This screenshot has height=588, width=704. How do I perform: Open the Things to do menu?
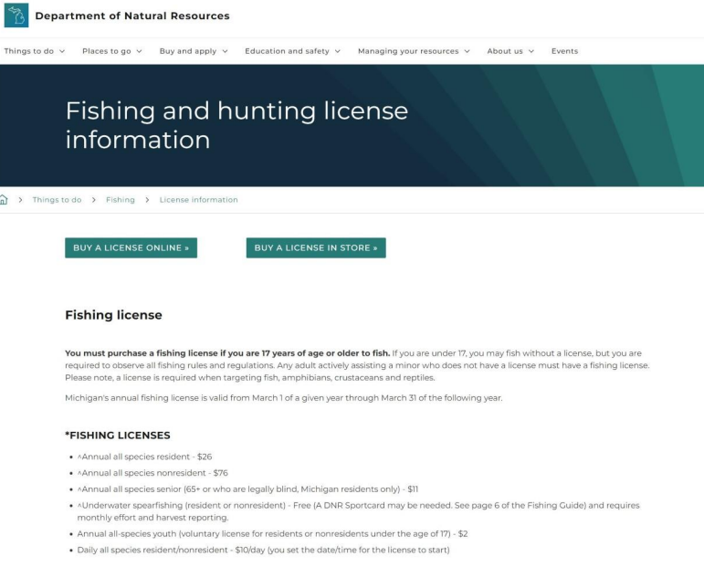pyautogui.click(x=28, y=51)
